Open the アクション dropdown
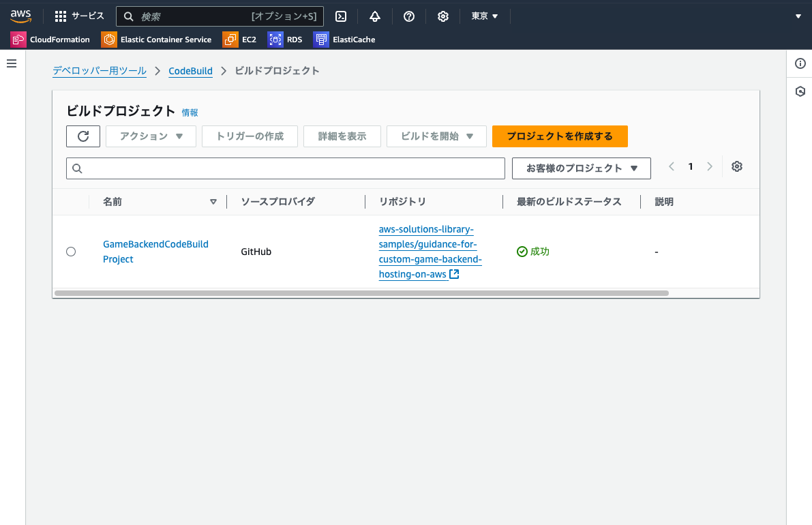The image size is (812, 525). pyautogui.click(x=151, y=136)
